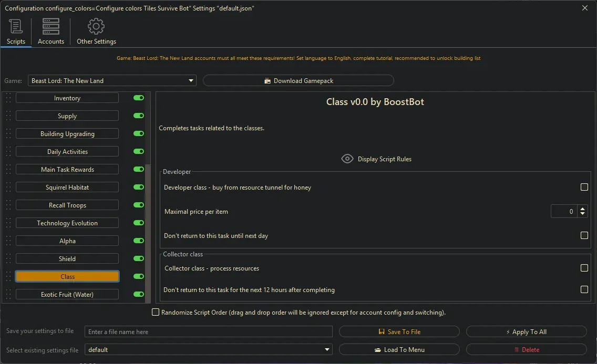Click drag handle beside Squirrel Habitat script
Image resolution: width=597 pixels, height=364 pixels.
pos(8,188)
